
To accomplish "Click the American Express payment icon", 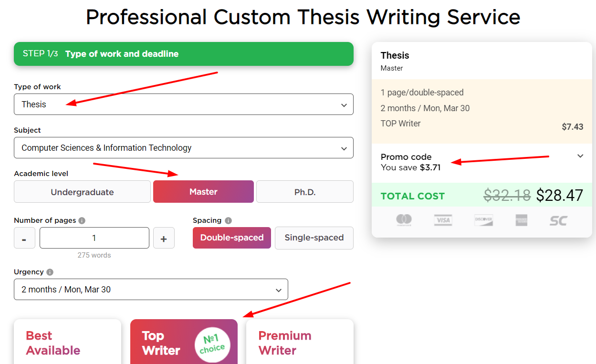I will coord(521,220).
